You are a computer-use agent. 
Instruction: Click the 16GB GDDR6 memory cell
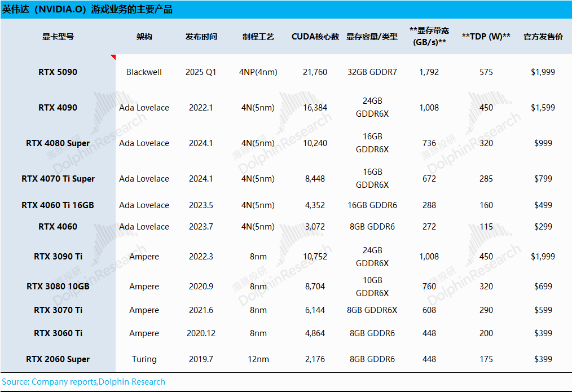(372, 205)
